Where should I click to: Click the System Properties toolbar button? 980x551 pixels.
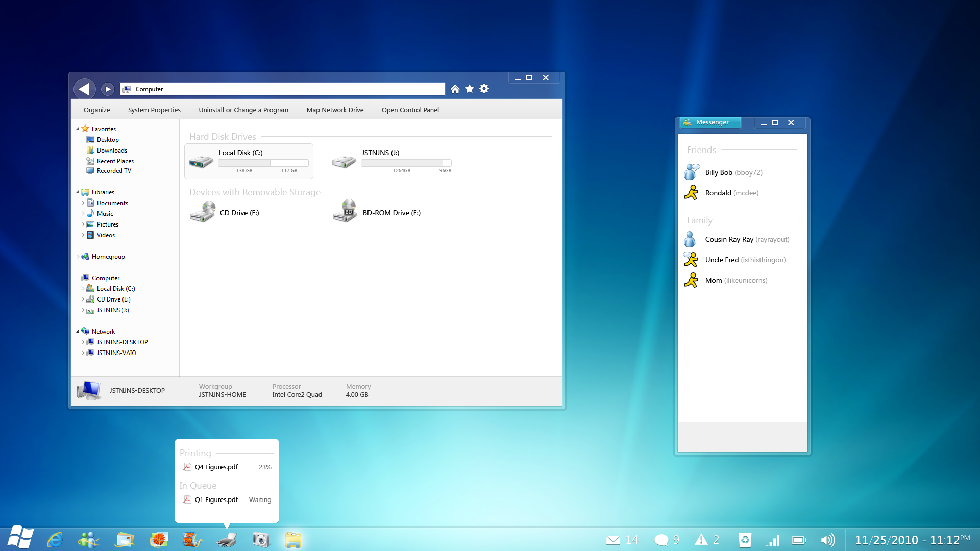click(154, 110)
